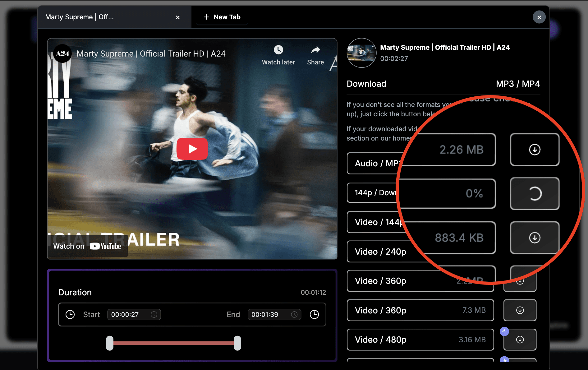Click the clock icon left of Start
588x370 pixels.
coord(70,314)
